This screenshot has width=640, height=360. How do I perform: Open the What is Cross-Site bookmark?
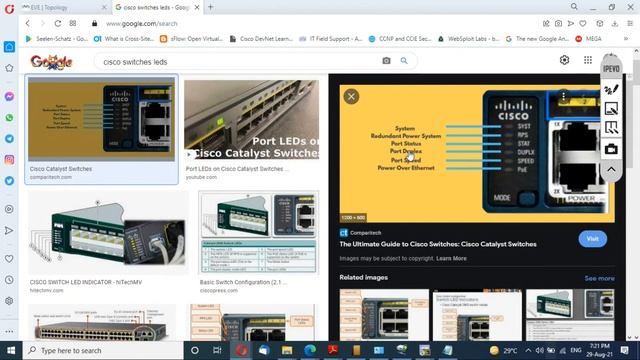click(x=124, y=39)
